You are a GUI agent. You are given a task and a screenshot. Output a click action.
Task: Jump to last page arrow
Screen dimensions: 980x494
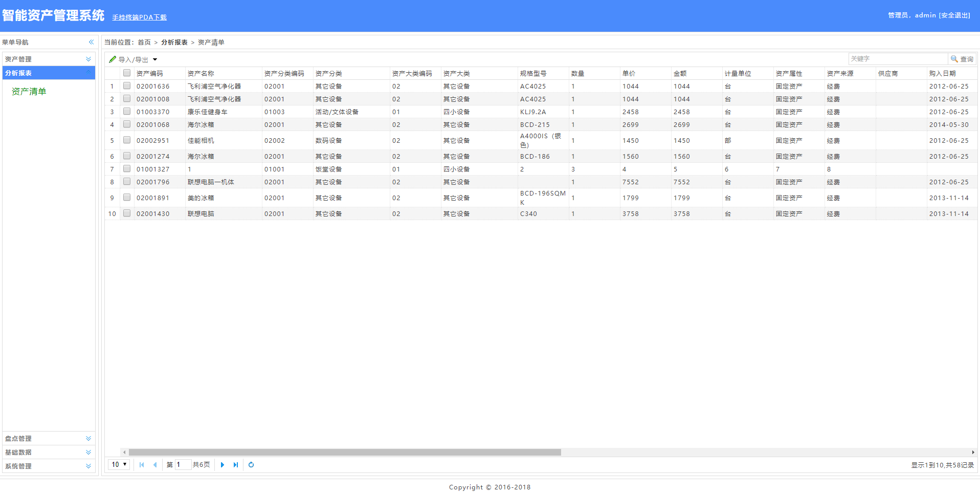pyautogui.click(x=235, y=465)
